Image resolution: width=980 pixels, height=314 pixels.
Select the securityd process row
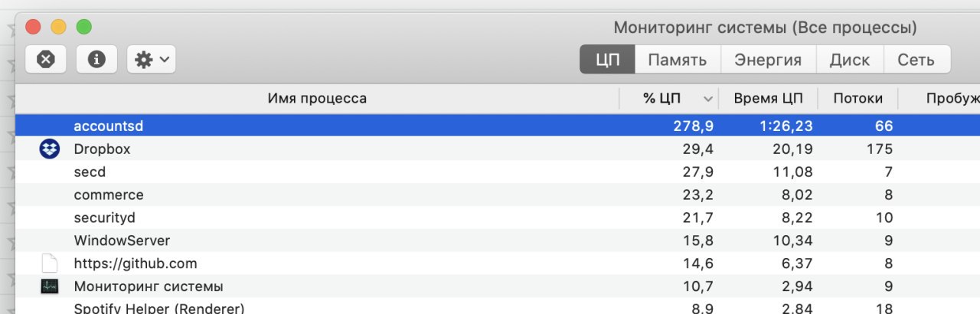coord(498,218)
